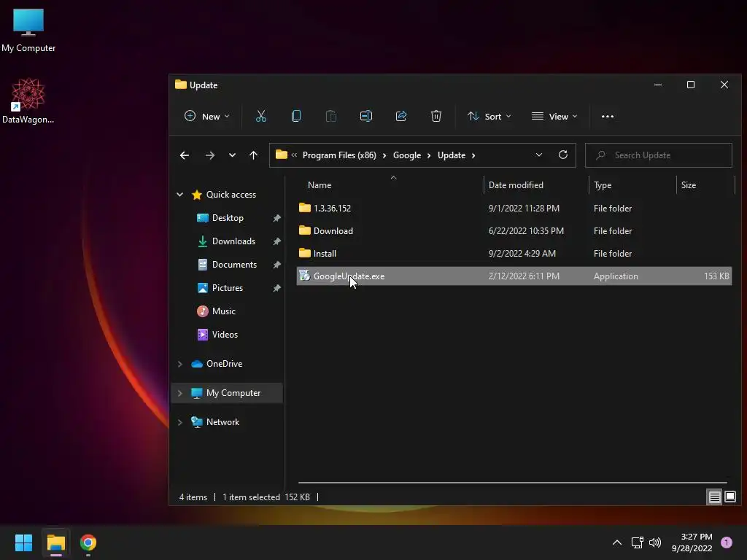Show hidden system tray icons
747x560 pixels.
tap(617, 542)
